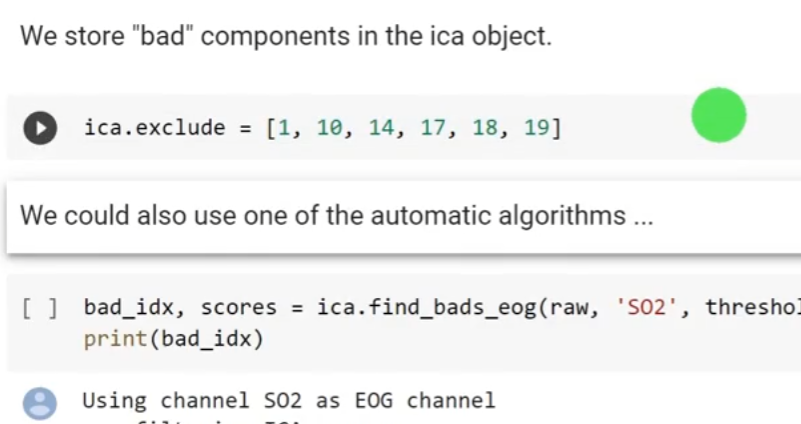Viewport: 801px width, 424px height.
Task: Select the automatic algorithms text cell
Action: (x=336, y=215)
